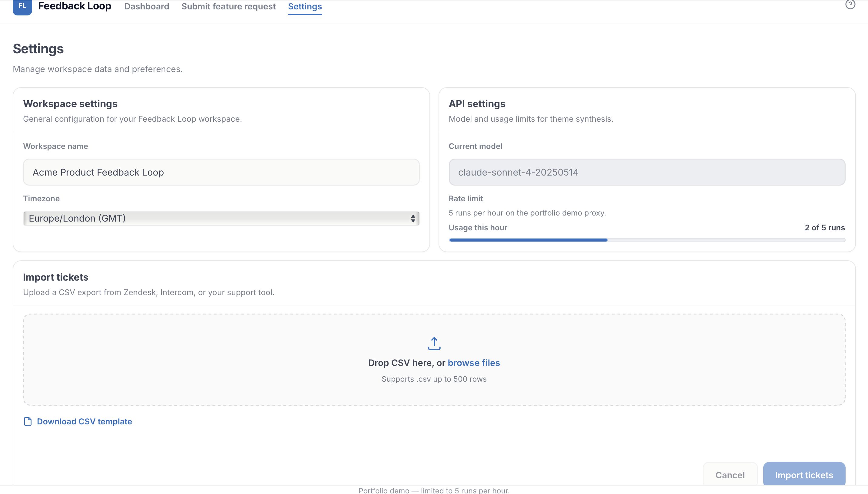Select the Settings tab
This screenshot has width=868, height=494.
tap(305, 6)
